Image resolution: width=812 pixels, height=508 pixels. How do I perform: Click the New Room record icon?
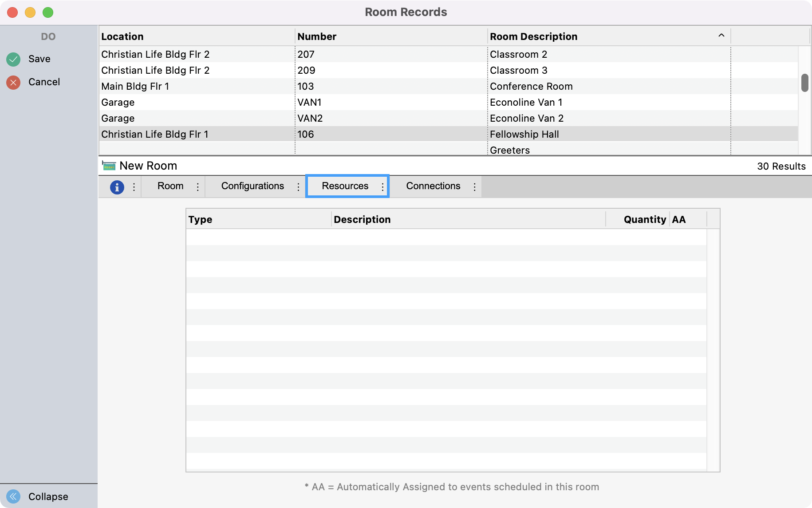tap(109, 166)
